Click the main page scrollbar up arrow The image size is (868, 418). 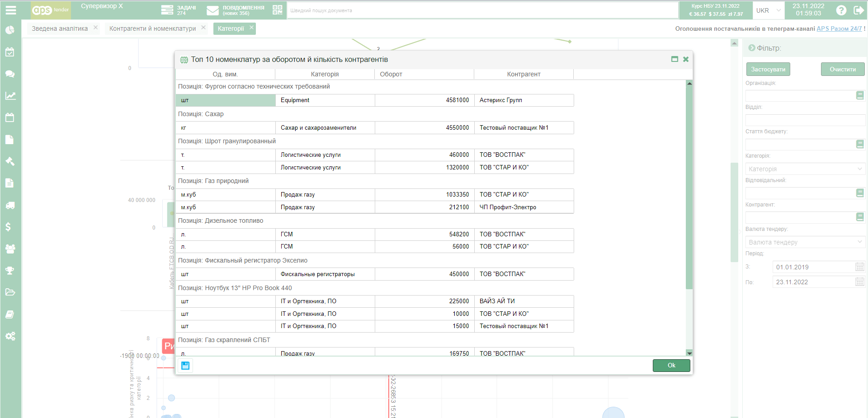point(734,43)
